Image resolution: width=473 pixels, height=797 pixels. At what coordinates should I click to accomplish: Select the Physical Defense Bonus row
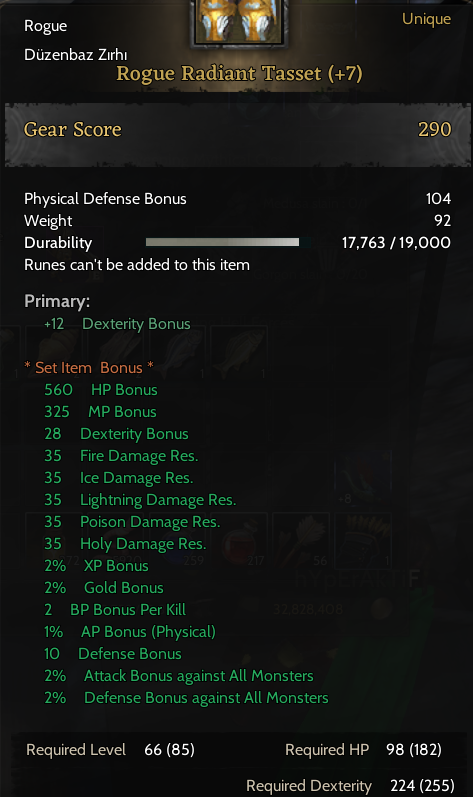237,199
